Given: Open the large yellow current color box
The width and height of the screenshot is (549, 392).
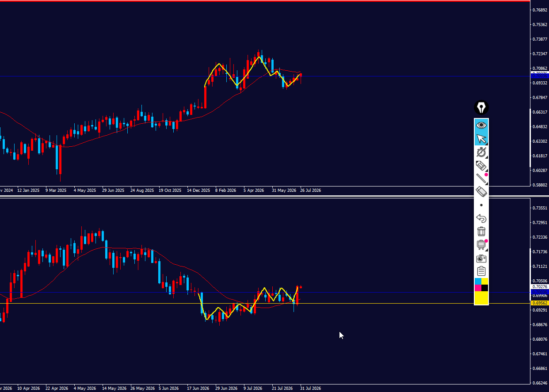Looking at the screenshot, I should click(481, 298).
